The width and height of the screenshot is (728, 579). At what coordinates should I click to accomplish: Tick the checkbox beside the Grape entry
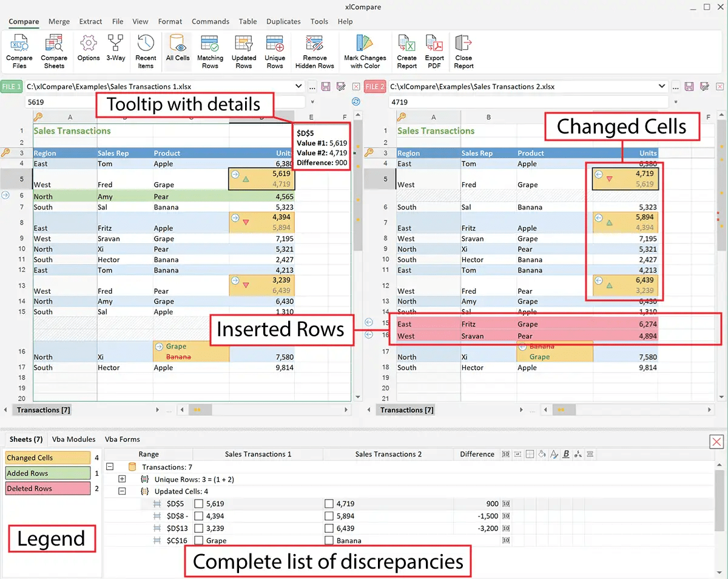click(x=200, y=540)
